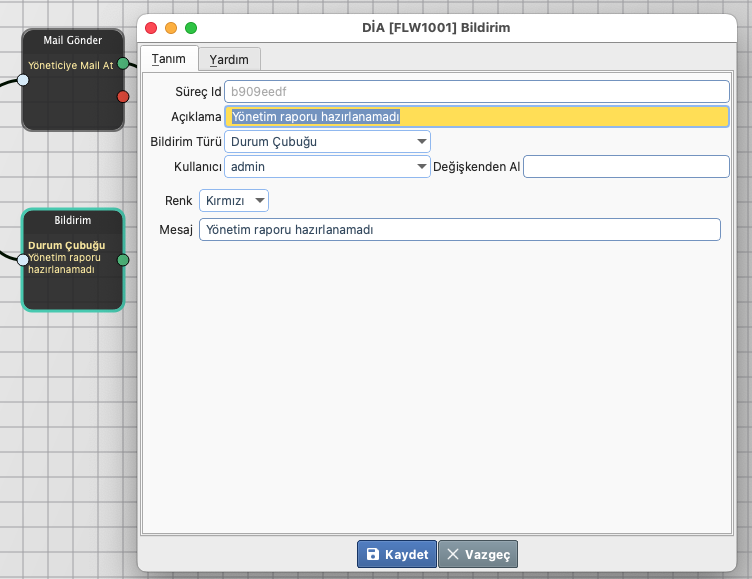The image size is (752, 579).
Task: Save with the Kaydet button
Action: point(397,554)
